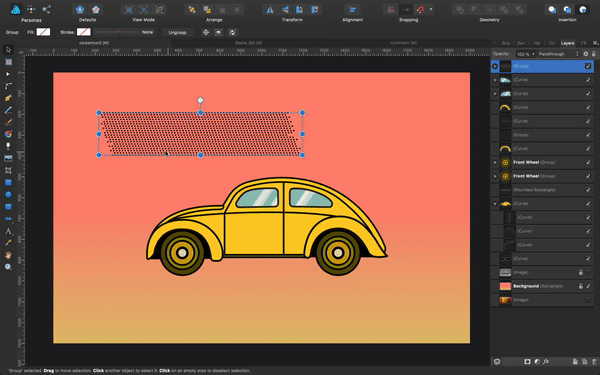Open the FX panel tab

[x=584, y=43]
